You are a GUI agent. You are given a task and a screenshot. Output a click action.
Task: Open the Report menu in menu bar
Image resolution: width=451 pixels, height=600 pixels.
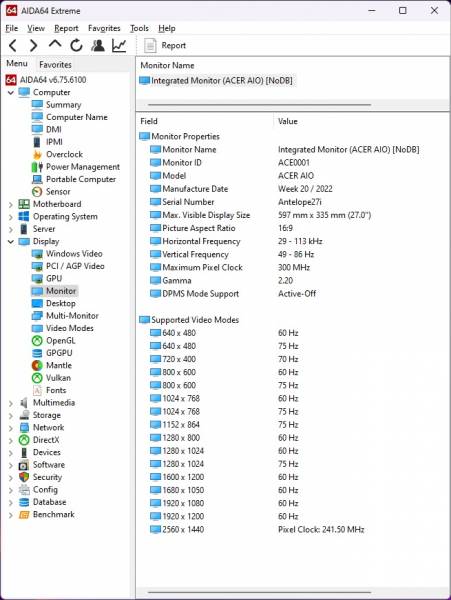click(66, 28)
